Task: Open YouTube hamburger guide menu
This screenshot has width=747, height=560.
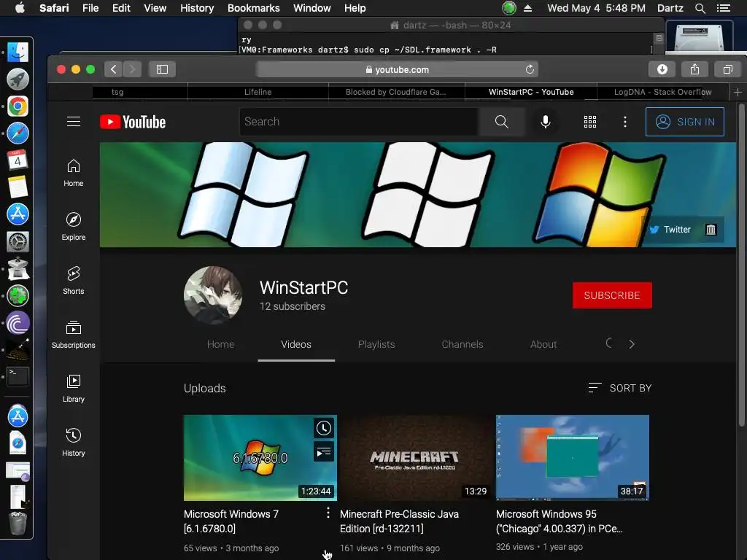Action: (x=74, y=122)
